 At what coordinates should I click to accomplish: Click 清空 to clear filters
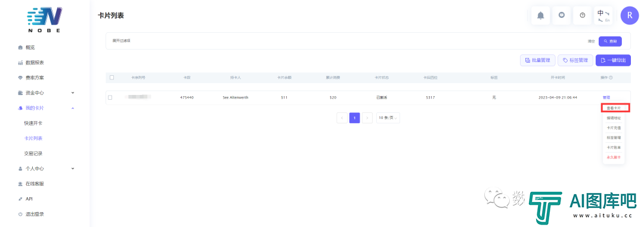coord(592,41)
